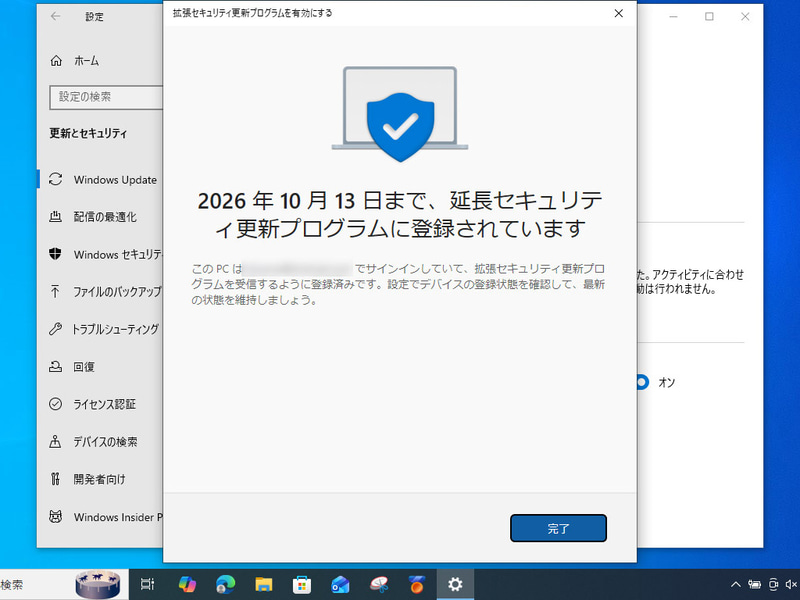Open Task View on the taskbar
The width and height of the screenshot is (800, 600).
(x=148, y=584)
